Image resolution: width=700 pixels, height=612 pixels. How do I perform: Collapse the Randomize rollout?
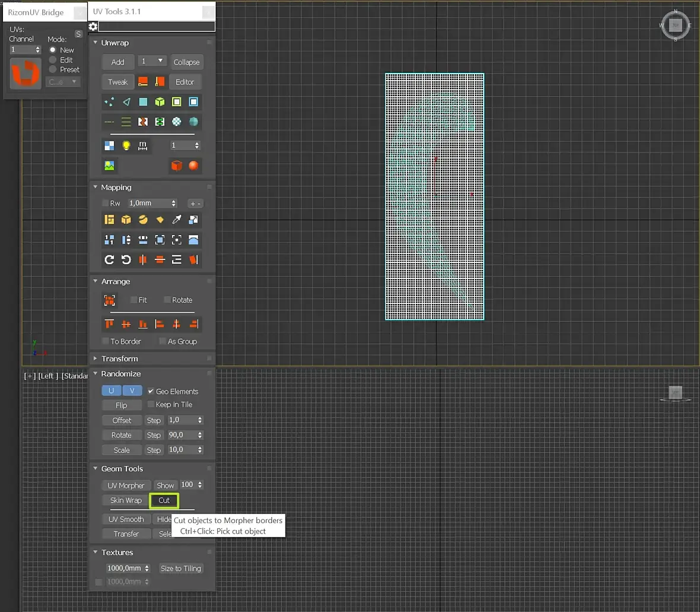(120, 374)
